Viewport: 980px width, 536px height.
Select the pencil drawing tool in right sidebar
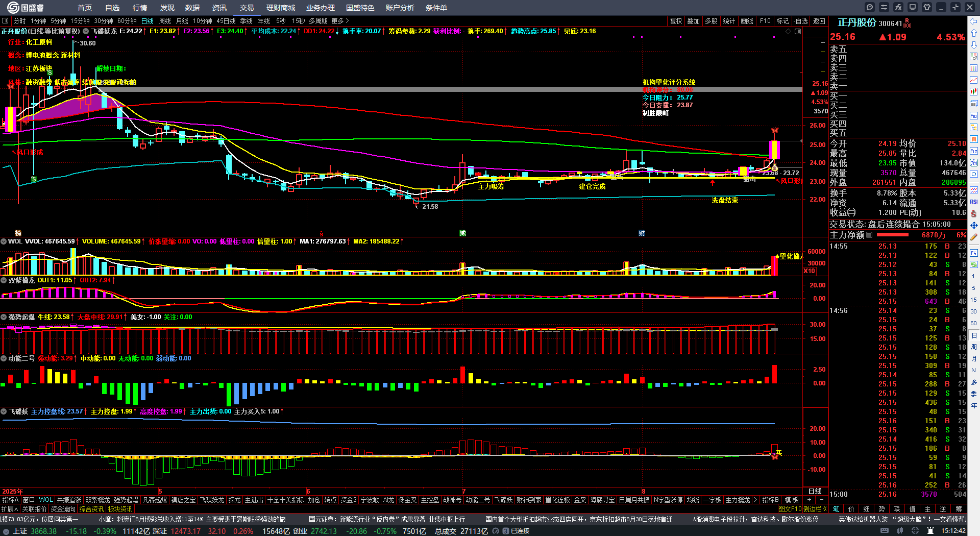click(x=974, y=237)
